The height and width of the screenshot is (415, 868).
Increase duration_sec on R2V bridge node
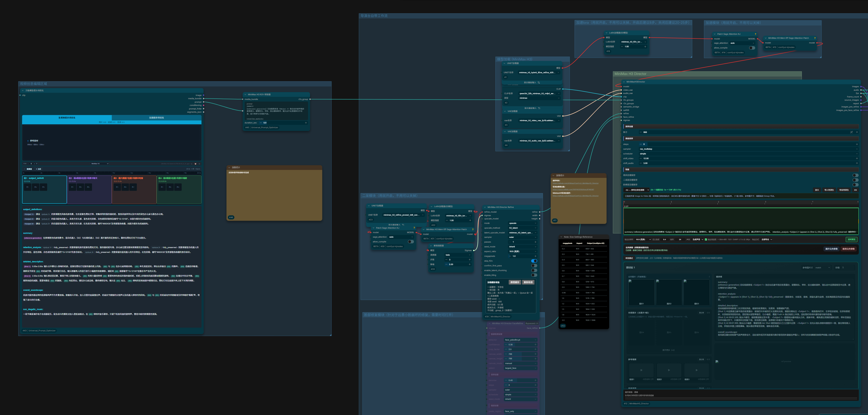coord(306,123)
